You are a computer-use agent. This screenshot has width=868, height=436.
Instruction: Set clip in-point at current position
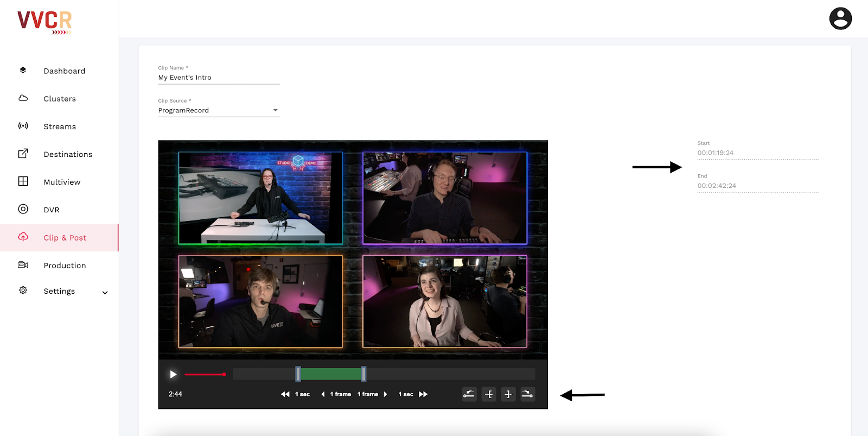(489, 394)
